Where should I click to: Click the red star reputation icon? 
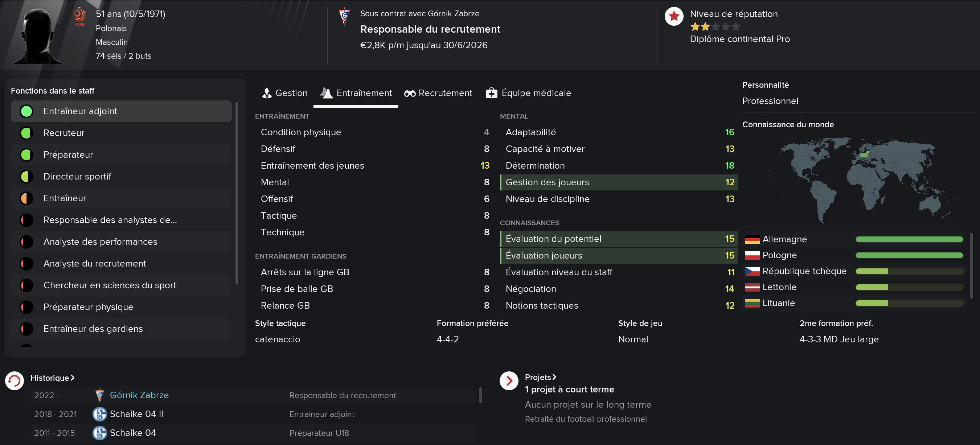[x=674, y=16]
